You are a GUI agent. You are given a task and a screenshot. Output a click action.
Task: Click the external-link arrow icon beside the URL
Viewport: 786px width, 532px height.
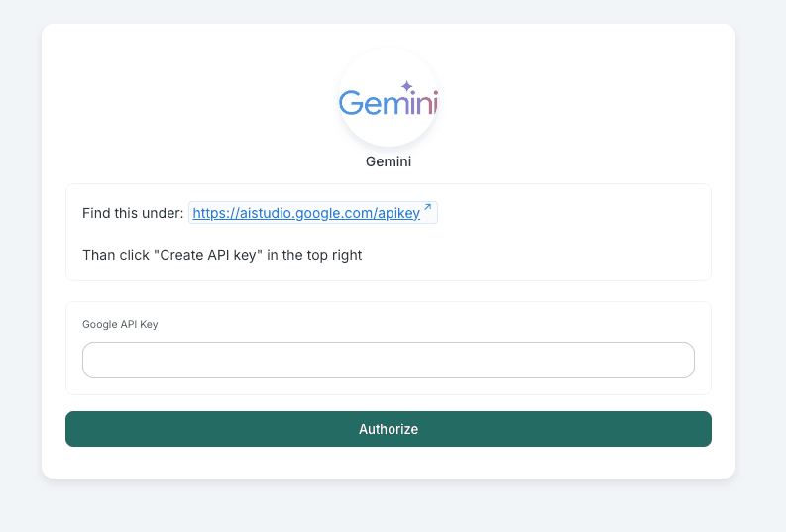428,208
